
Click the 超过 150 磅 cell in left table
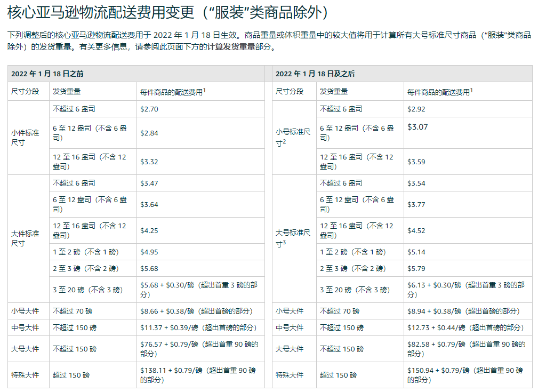70,374
